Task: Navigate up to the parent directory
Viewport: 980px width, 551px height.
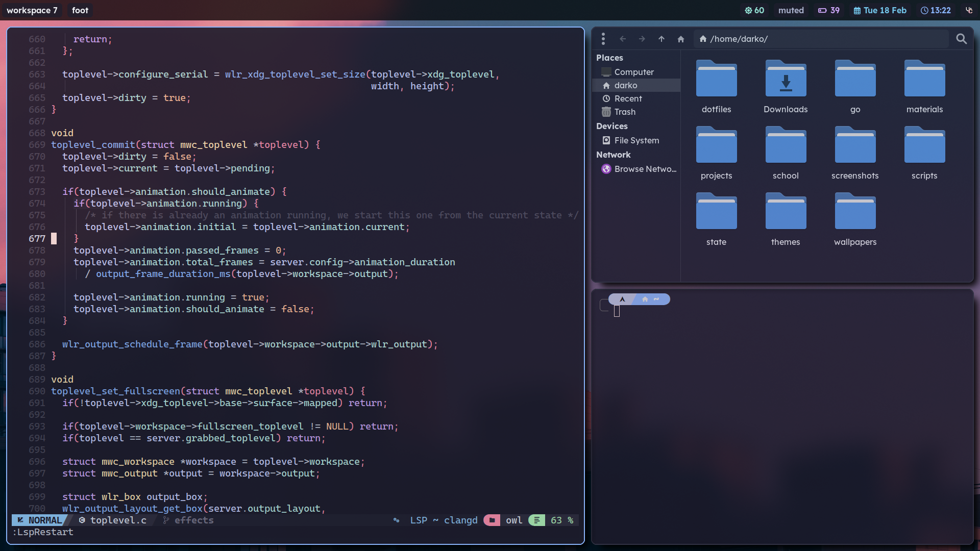Action: 661,39
